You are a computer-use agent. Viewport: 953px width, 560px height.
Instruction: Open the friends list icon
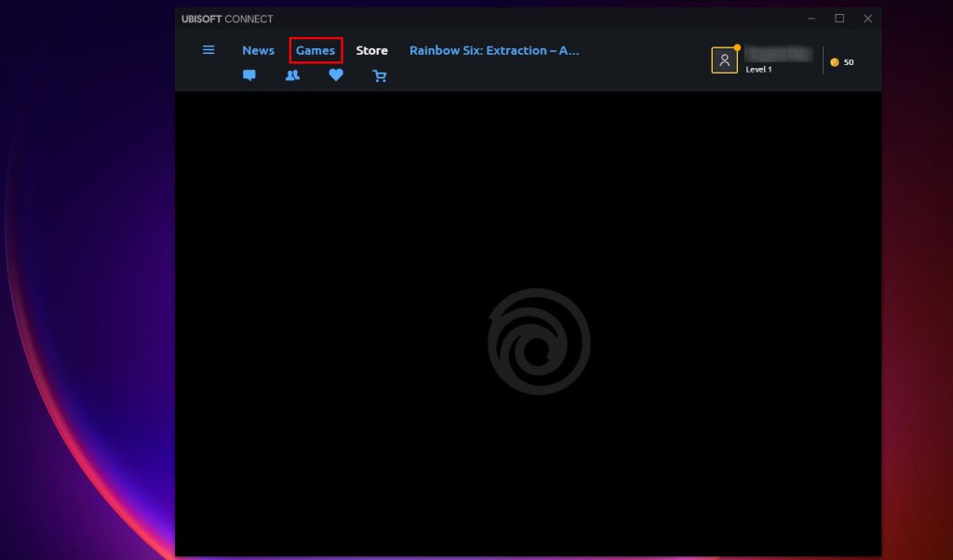(293, 75)
